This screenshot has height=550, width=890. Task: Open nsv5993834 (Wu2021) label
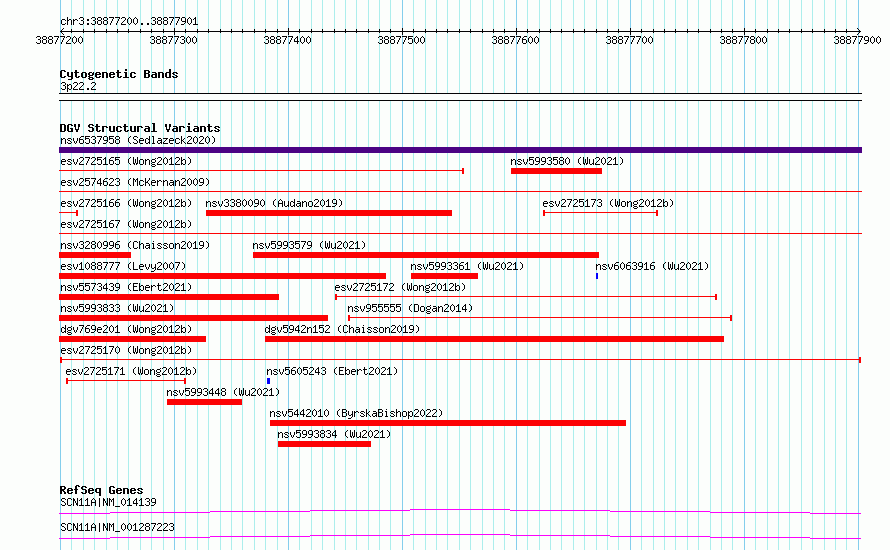point(334,434)
